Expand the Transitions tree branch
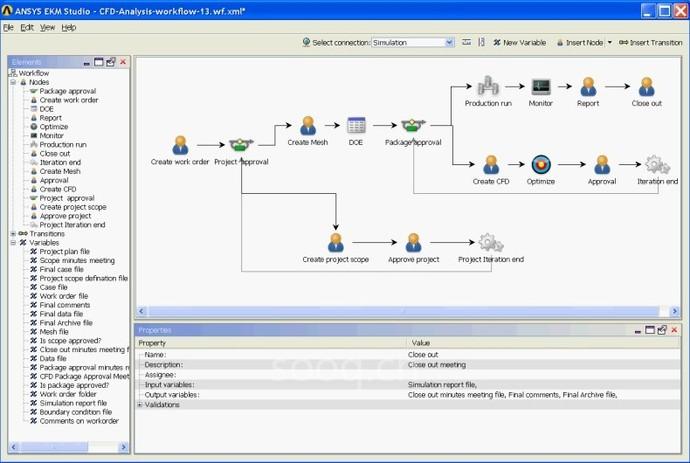Image resolution: width=690 pixels, height=463 pixels. (x=13, y=234)
